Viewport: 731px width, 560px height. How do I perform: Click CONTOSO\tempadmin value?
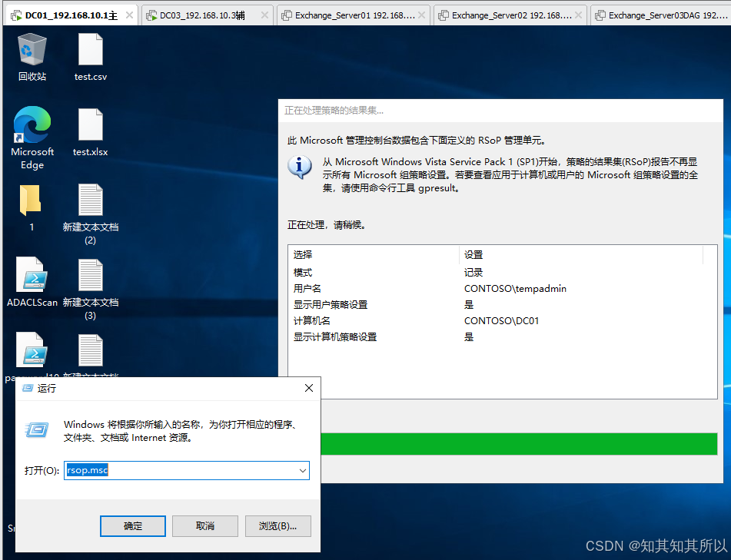coord(515,288)
